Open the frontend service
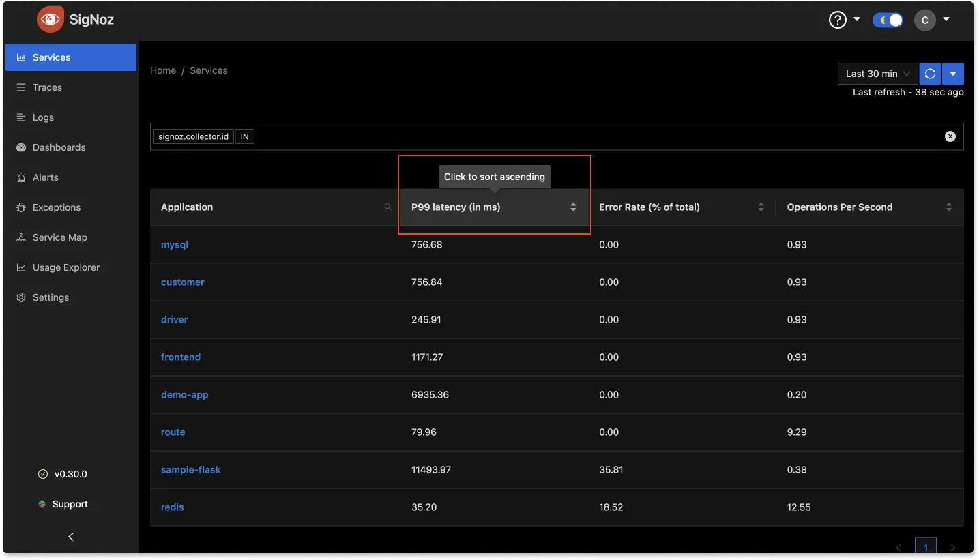Image resolution: width=979 pixels, height=560 pixels. click(x=181, y=357)
